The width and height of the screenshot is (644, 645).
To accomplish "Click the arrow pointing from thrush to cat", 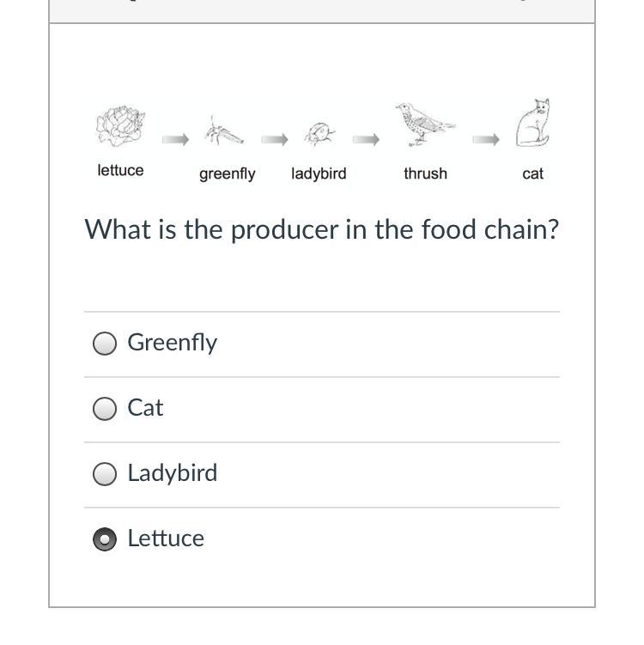I will [486, 139].
